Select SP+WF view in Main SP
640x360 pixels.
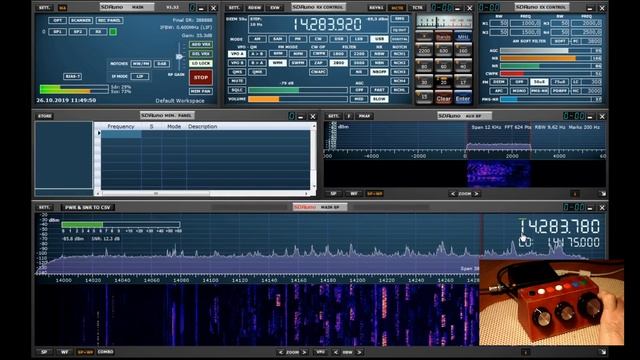(x=85, y=352)
